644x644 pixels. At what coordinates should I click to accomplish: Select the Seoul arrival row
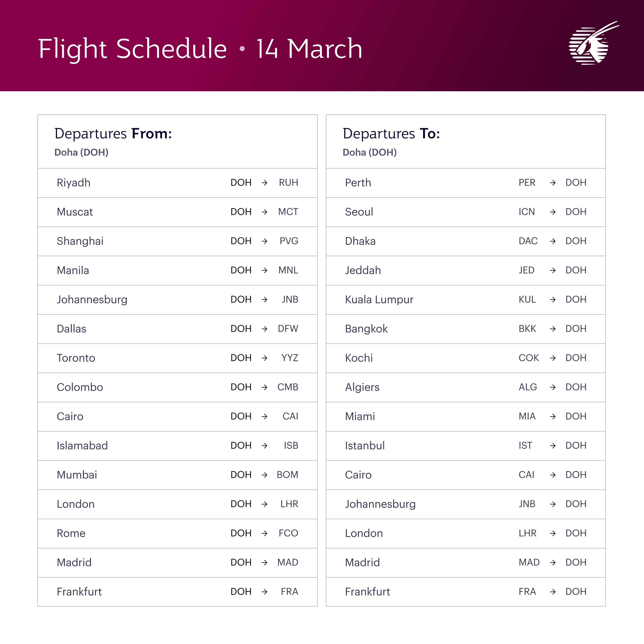point(465,212)
